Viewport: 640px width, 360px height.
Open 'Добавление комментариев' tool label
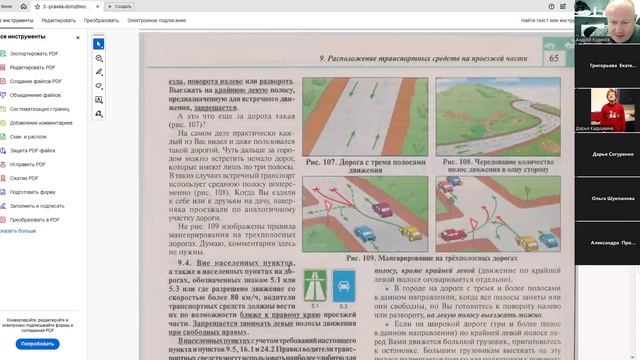coord(41,123)
